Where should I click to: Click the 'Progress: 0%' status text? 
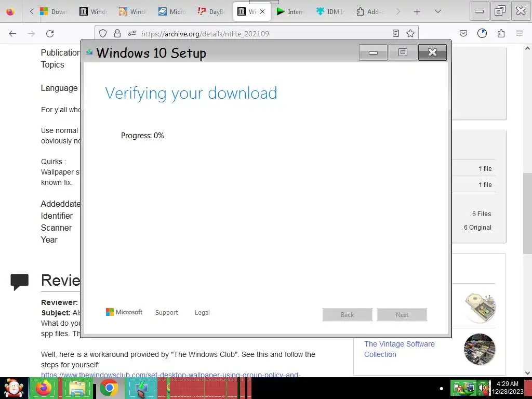pos(142,136)
